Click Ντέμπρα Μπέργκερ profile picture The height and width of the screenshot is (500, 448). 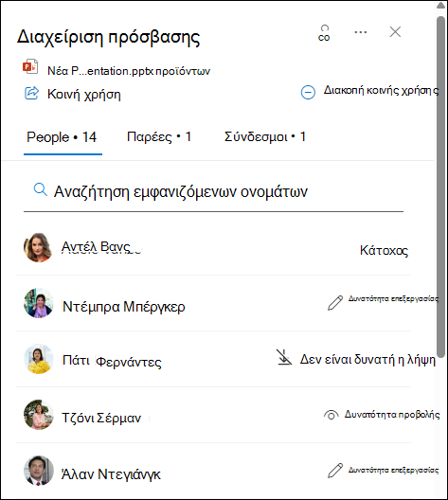[x=38, y=303]
